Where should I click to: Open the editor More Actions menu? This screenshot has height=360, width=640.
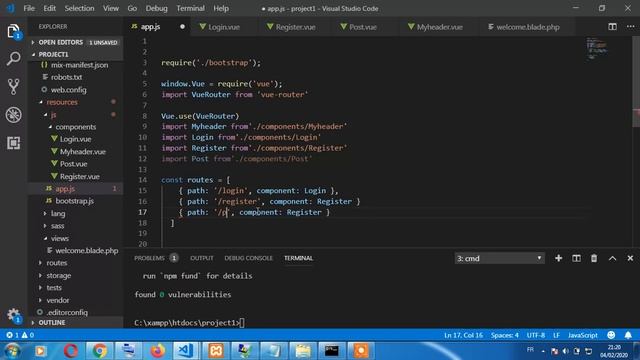630,27
